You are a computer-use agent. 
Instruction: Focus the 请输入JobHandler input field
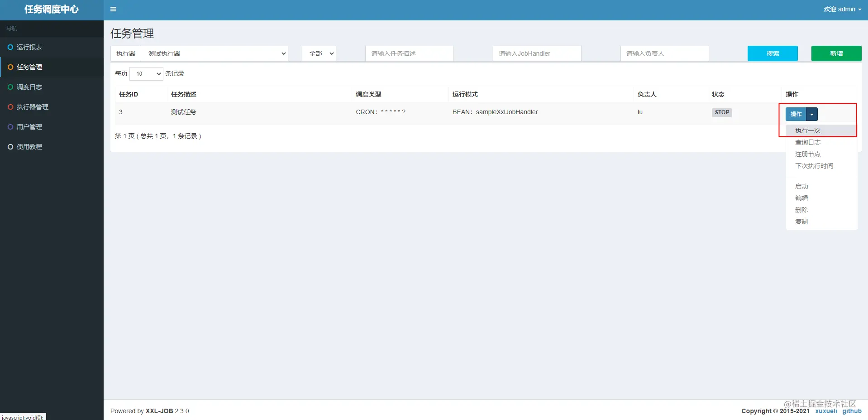point(537,53)
